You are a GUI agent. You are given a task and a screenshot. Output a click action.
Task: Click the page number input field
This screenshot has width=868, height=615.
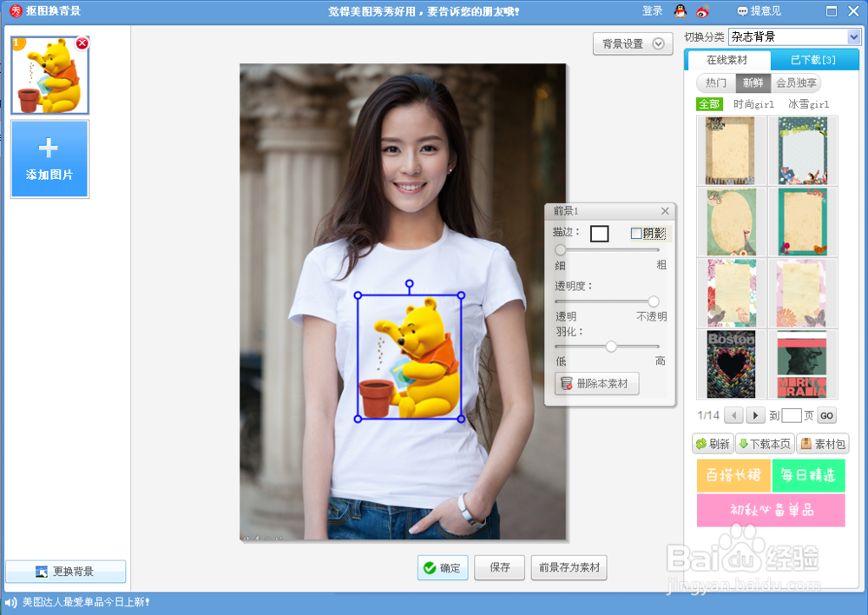791,415
